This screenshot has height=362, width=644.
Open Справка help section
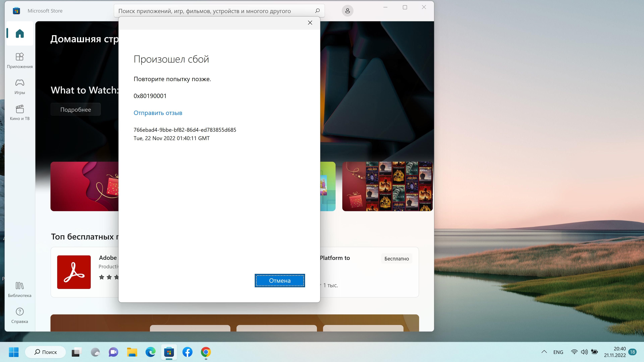pyautogui.click(x=19, y=315)
